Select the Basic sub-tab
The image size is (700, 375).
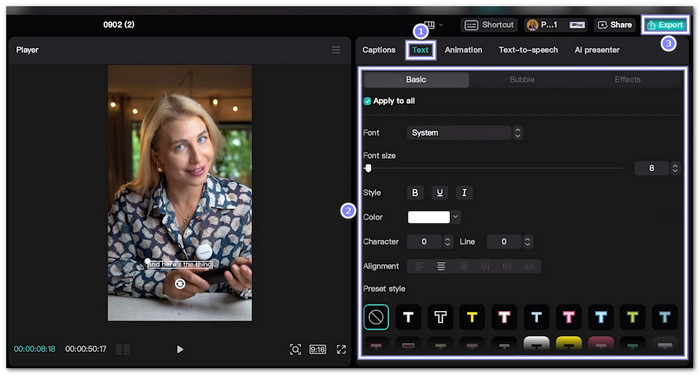click(x=416, y=79)
